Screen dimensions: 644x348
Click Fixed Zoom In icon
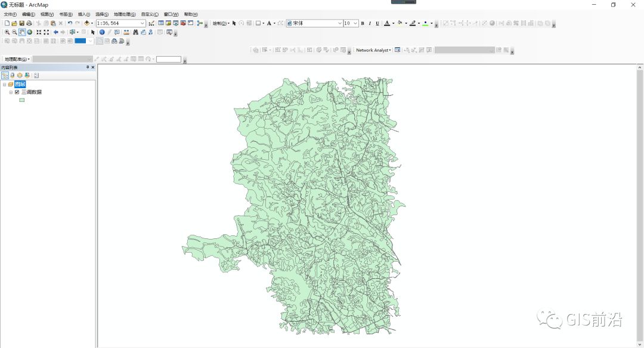[x=39, y=32]
